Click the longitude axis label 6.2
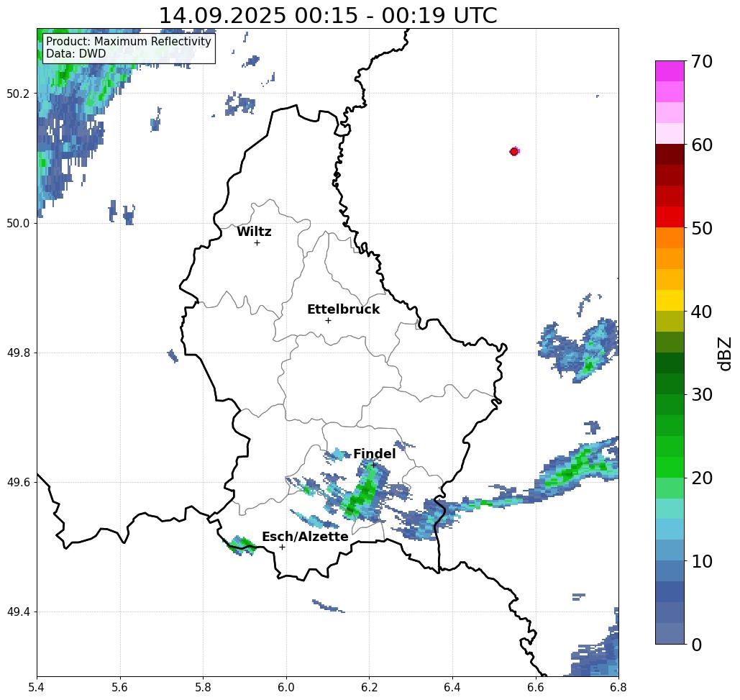740x700 pixels. (369, 687)
